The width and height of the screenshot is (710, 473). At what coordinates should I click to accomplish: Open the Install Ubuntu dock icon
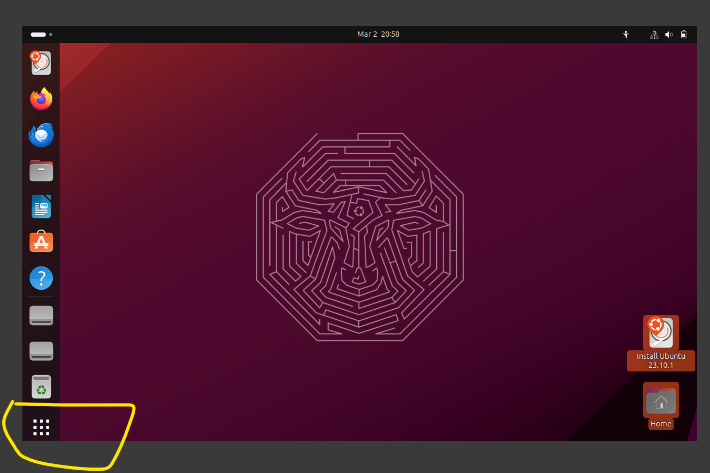(x=41, y=62)
